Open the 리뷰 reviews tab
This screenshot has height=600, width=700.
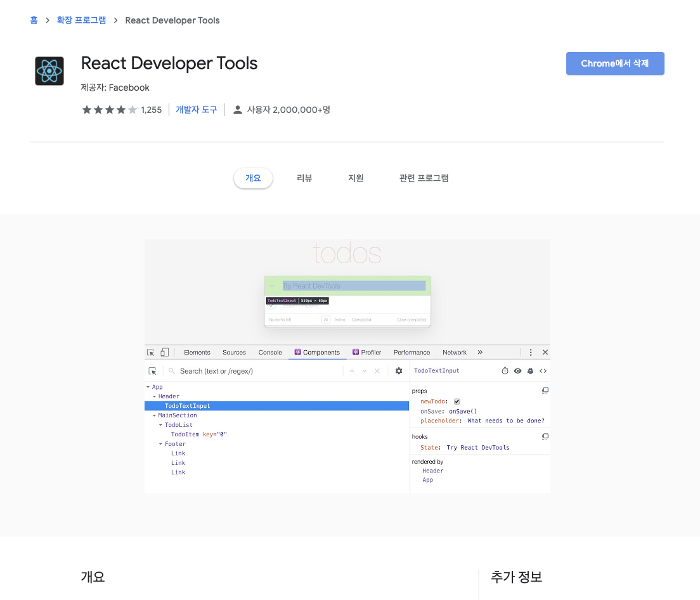pyautogui.click(x=304, y=178)
